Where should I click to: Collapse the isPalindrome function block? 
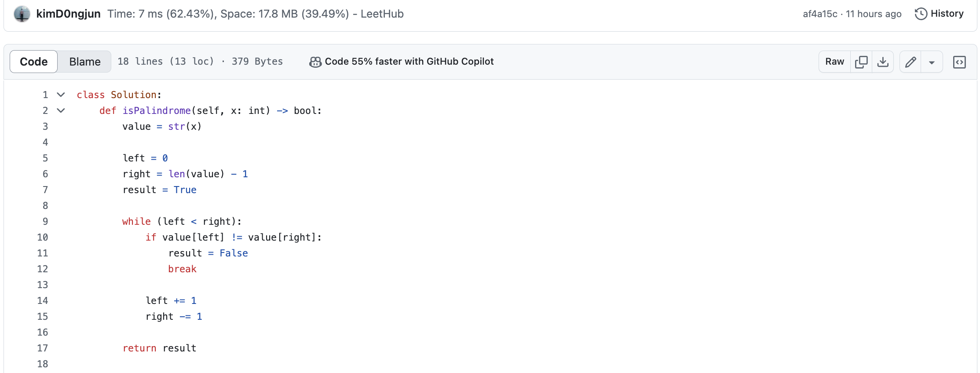click(x=61, y=110)
